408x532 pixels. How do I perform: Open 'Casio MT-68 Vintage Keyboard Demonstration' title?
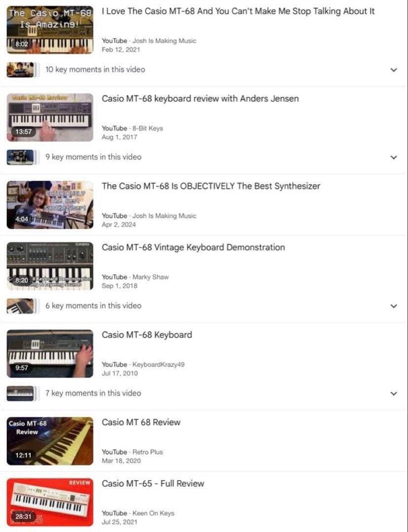193,247
